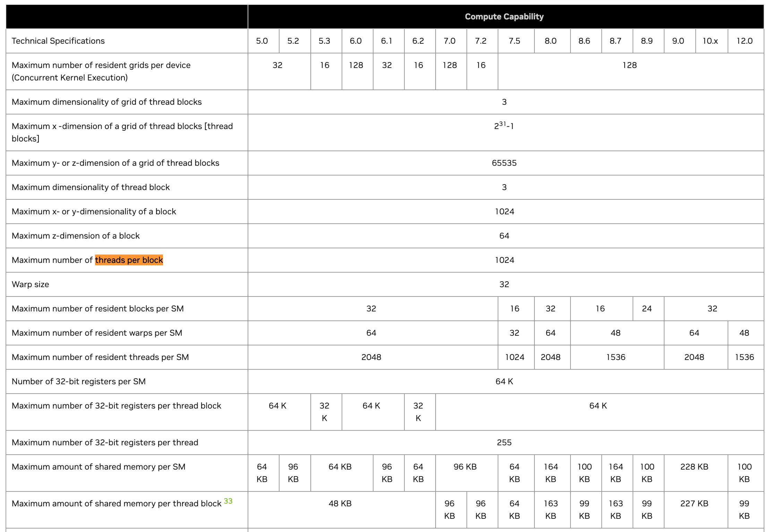Click the 48 KB shared memory cell
Image resolution: width=772 pixels, height=532 pixels.
click(x=340, y=504)
